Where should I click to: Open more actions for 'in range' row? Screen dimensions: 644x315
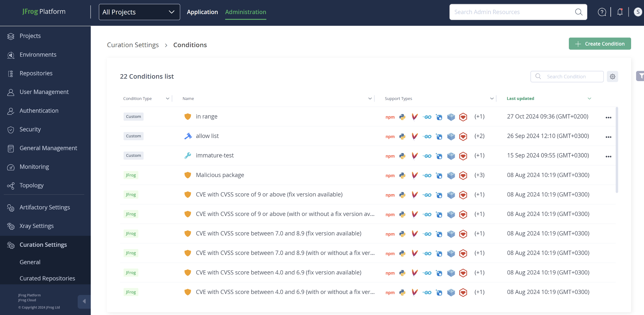coord(608,118)
